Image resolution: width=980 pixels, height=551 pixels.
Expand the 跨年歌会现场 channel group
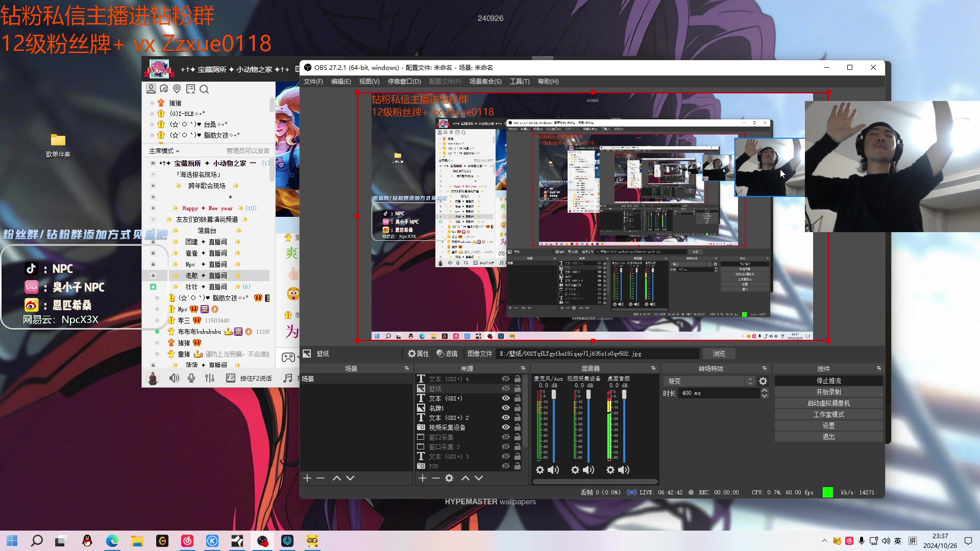click(153, 186)
